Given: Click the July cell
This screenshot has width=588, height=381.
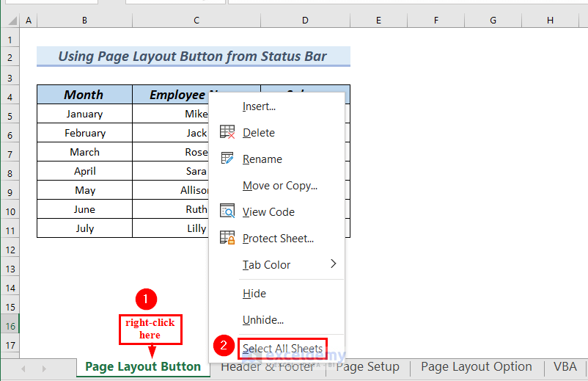Looking at the screenshot, I should pyautogui.click(x=85, y=228).
